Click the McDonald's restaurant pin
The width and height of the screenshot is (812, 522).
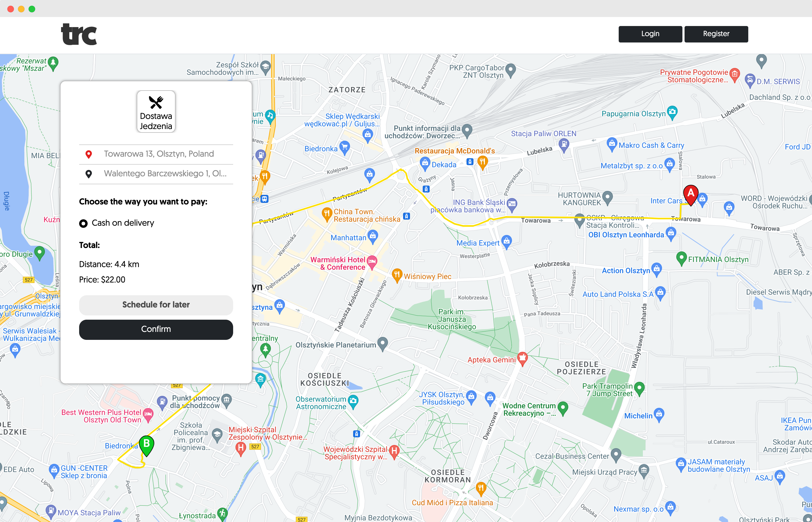point(482,162)
